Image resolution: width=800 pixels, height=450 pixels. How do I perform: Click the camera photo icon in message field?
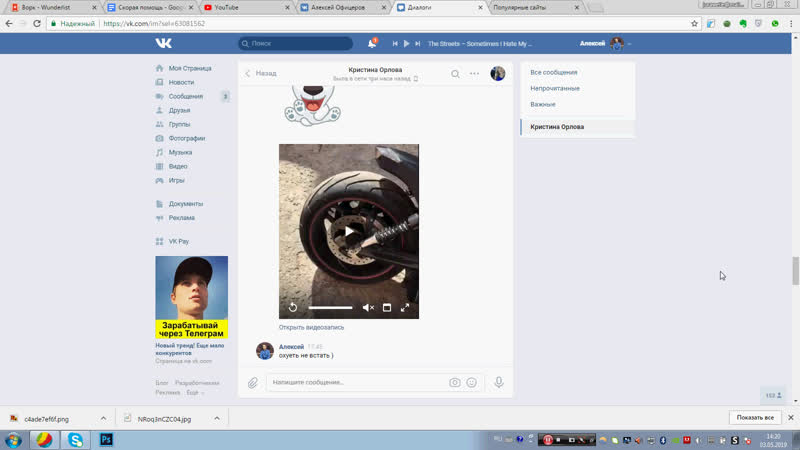point(455,382)
